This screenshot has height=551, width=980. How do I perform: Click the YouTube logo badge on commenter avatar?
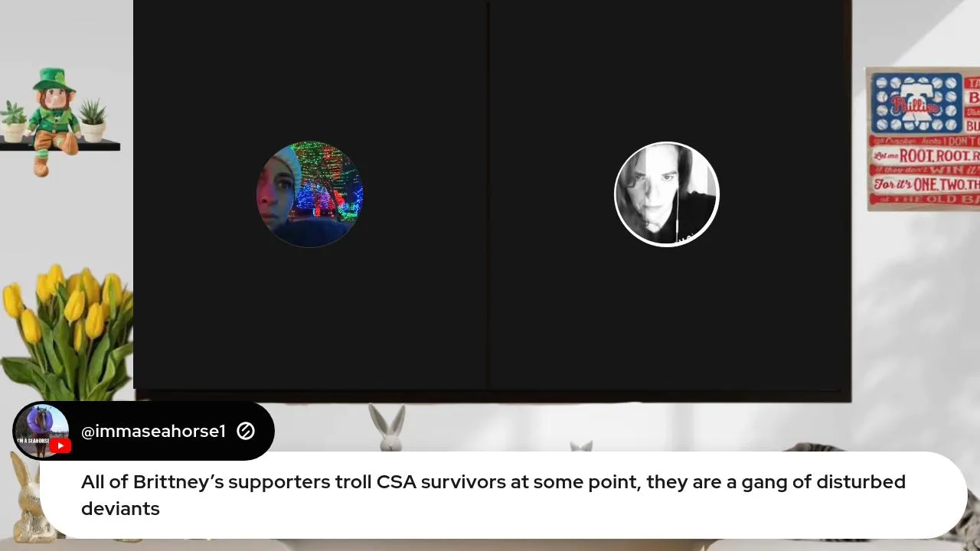(x=60, y=446)
